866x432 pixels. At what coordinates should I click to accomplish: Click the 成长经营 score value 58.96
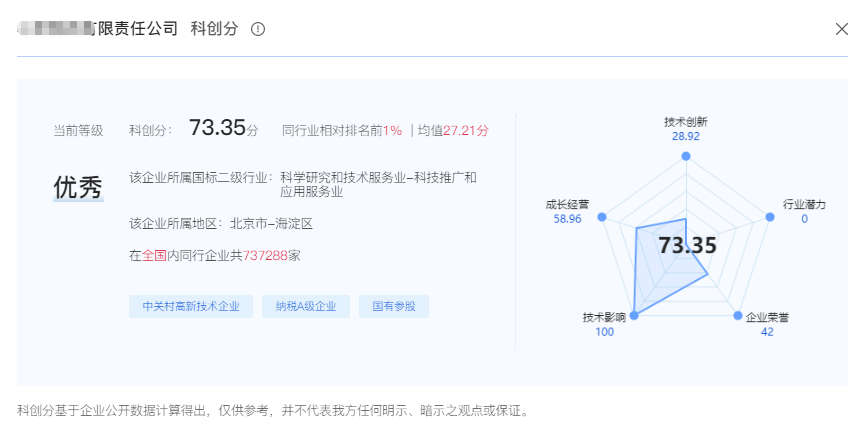coord(567,218)
